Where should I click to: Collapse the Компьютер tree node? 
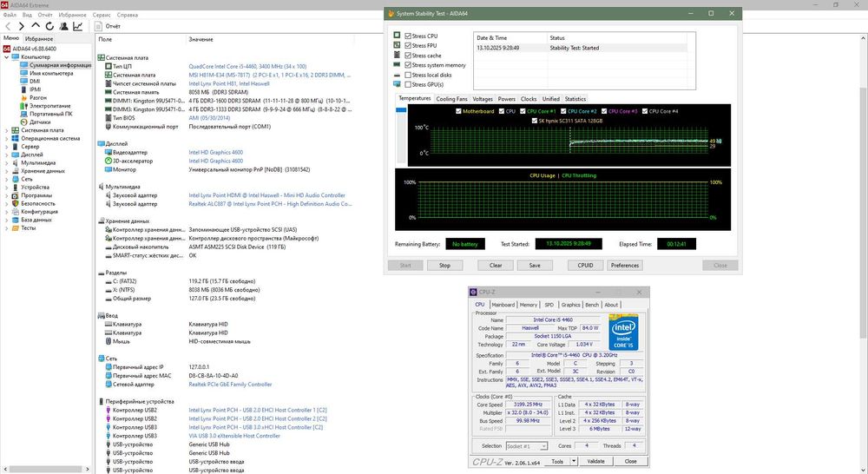[x=6, y=56]
